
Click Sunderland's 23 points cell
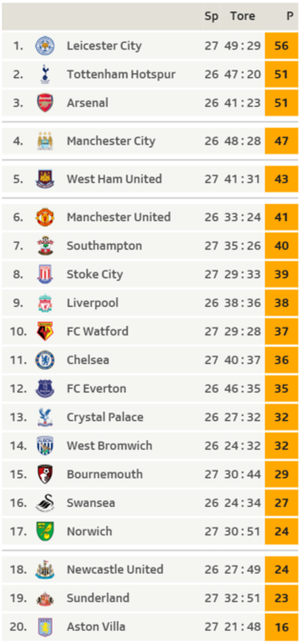(282, 598)
